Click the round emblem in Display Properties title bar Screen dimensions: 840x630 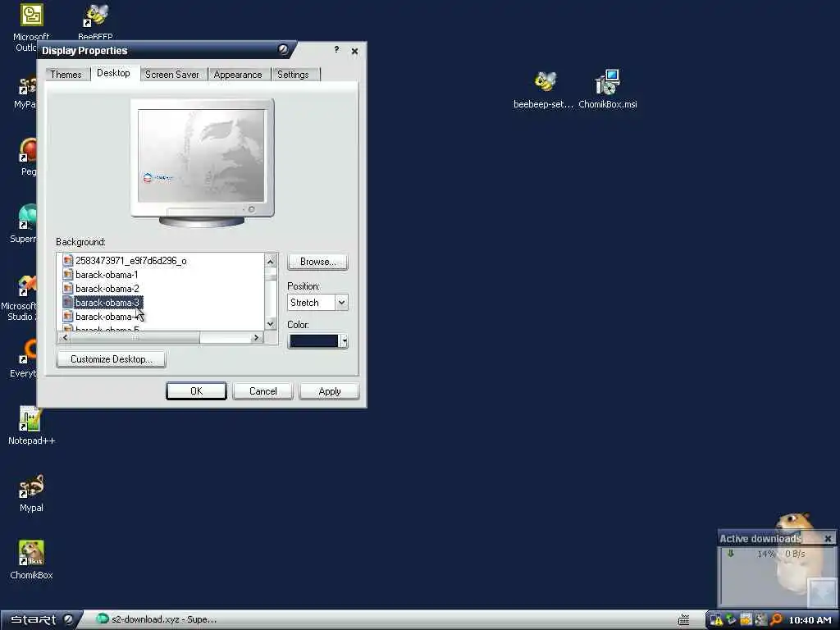click(283, 50)
